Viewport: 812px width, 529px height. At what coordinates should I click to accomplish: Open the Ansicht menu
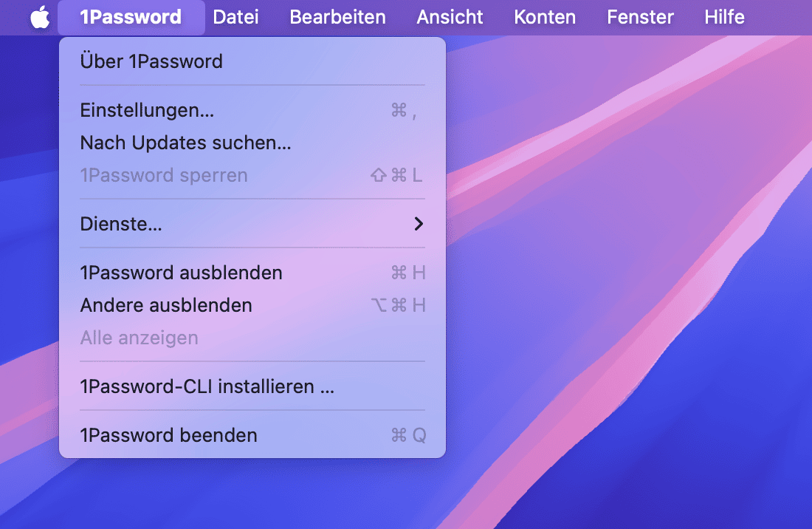[450, 17]
